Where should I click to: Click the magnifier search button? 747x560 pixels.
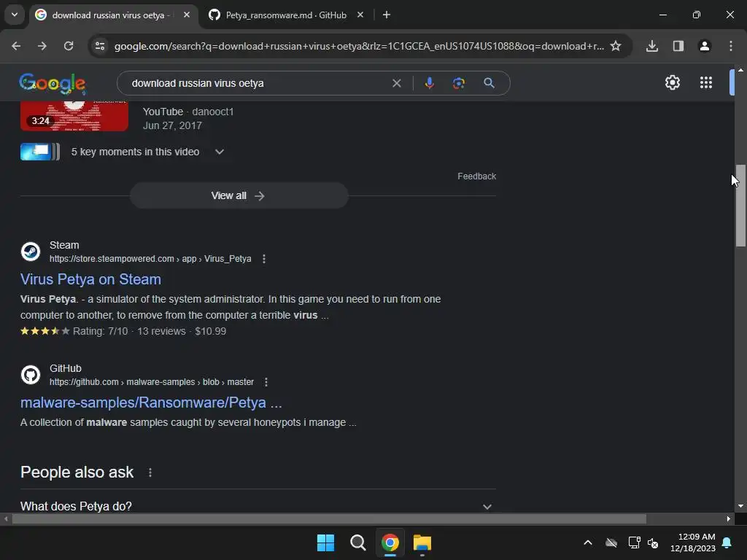click(489, 83)
